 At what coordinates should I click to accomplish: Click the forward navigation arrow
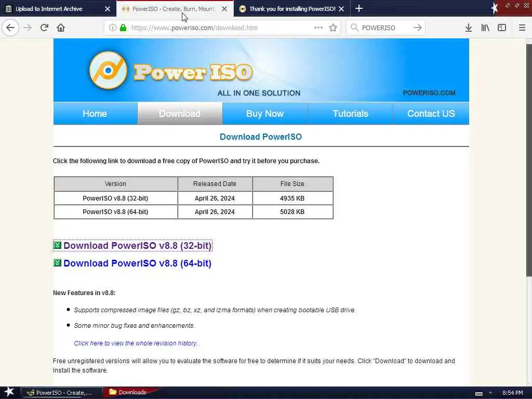click(28, 28)
